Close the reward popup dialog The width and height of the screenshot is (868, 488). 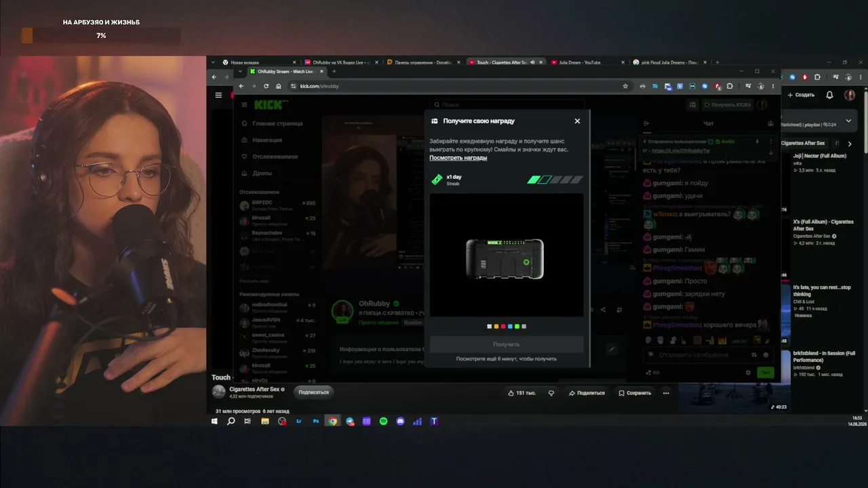click(x=577, y=121)
